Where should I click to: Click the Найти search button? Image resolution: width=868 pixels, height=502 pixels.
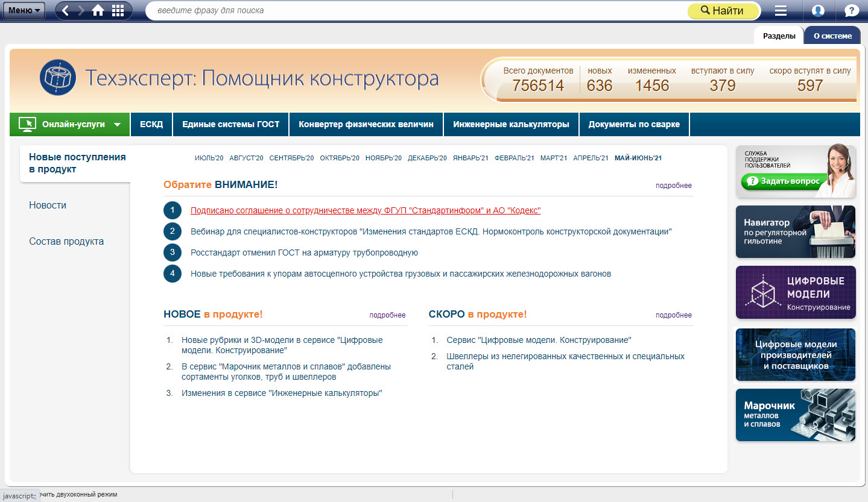724,10
